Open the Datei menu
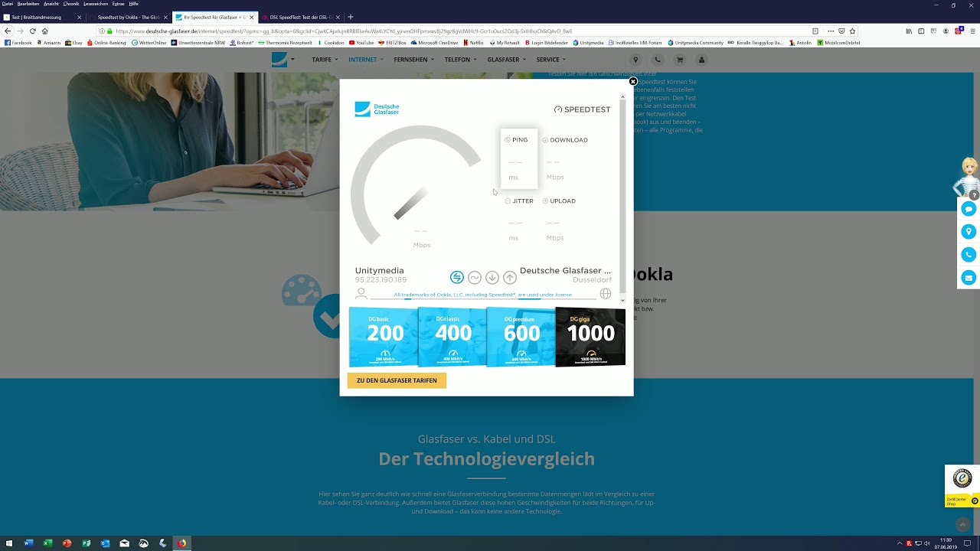Image resolution: width=980 pixels, height=551 pixels. tap(8, 4)
